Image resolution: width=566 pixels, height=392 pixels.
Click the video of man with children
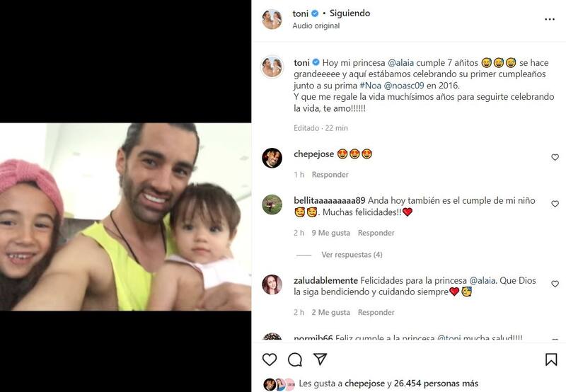pos(126,217)
